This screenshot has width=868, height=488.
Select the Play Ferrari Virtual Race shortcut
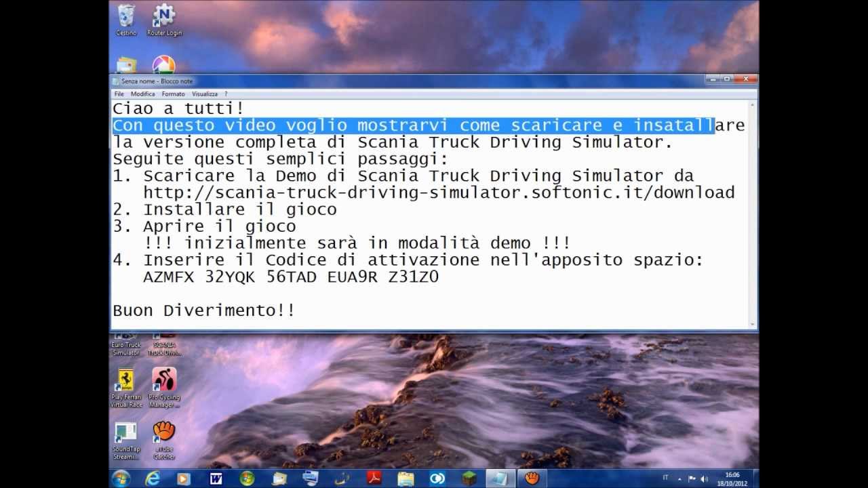pos(126,388)
